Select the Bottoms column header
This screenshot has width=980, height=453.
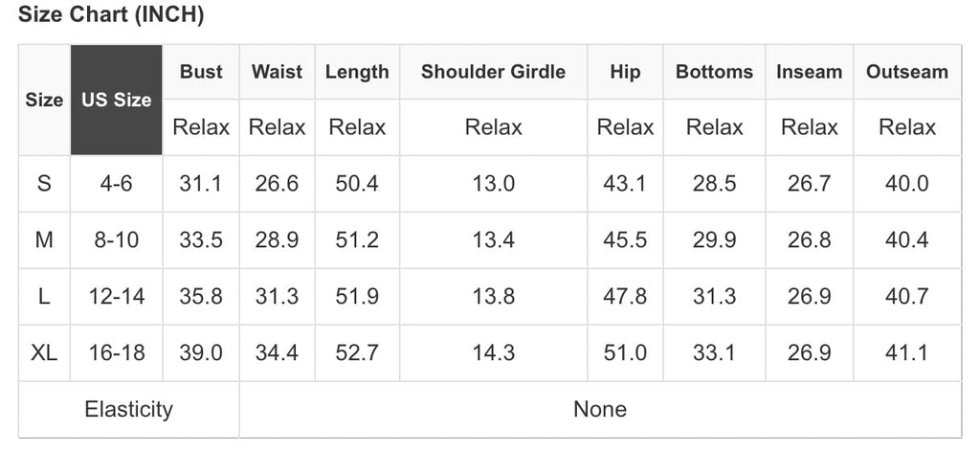pyautogui.click(x=714, y=72)
